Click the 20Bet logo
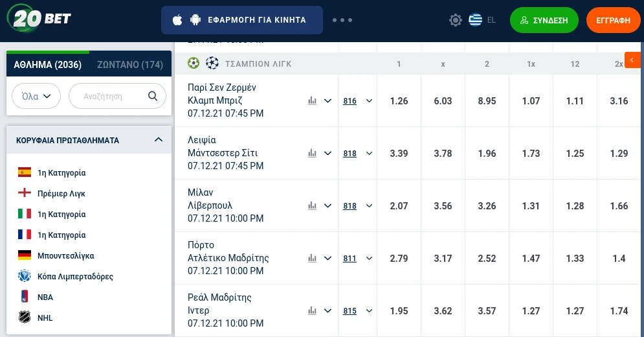 pos(39,19)
